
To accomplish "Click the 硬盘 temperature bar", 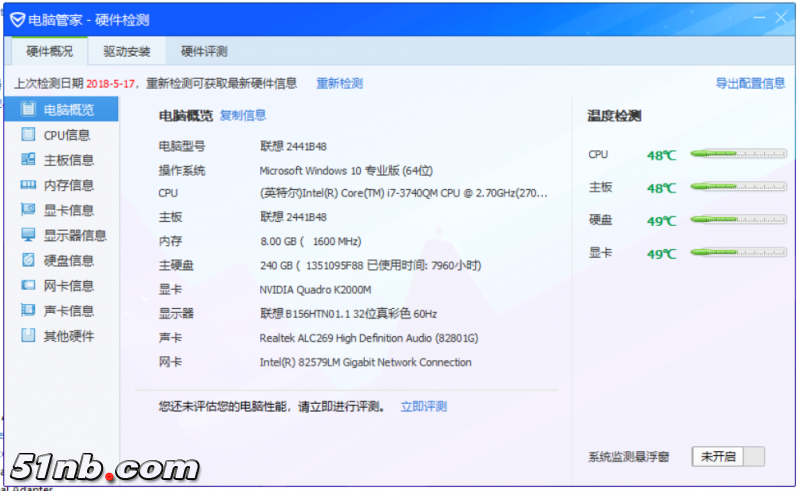I will tap(738, 219).
